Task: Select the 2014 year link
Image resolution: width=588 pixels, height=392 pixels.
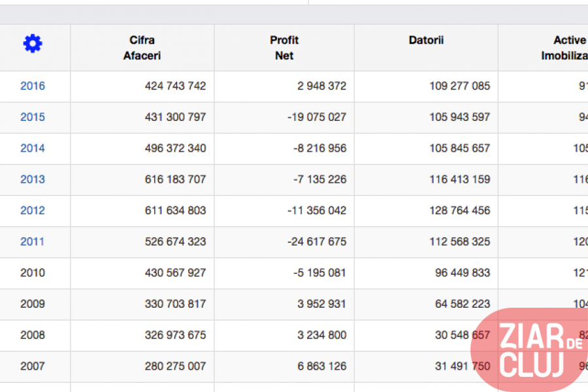Action: click(33, 148)
